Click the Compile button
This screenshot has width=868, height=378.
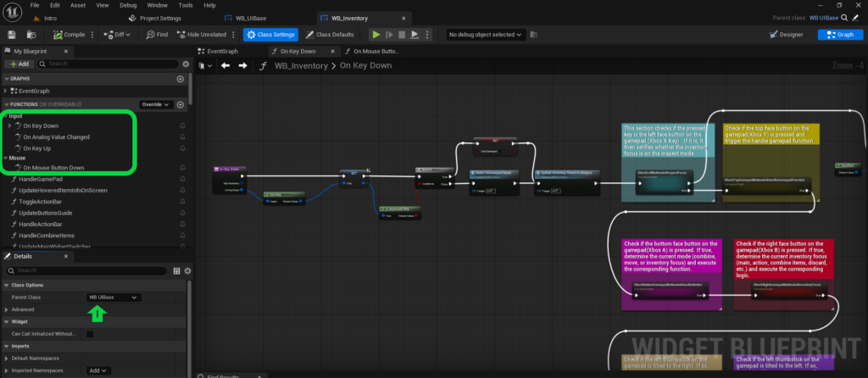point(70,34)
